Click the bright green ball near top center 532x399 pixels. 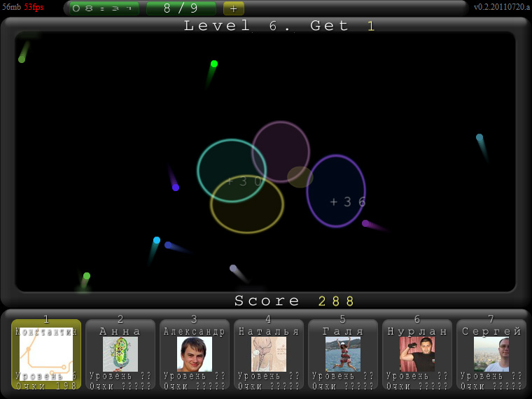coord(213,64)
